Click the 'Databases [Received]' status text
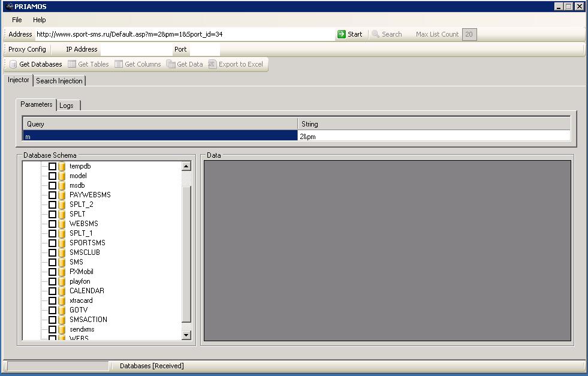The width and height of the screenshot is (588, 376). tap(152, 366)
